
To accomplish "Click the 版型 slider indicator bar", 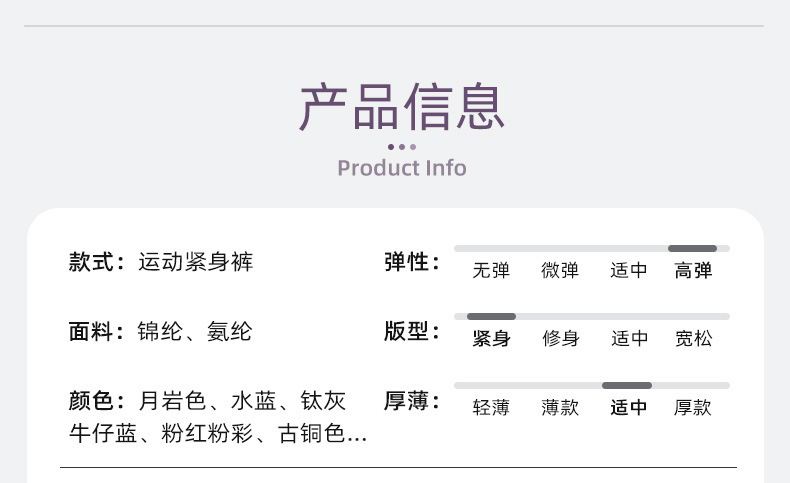I will pyautogui.click(x=491, y=316).
